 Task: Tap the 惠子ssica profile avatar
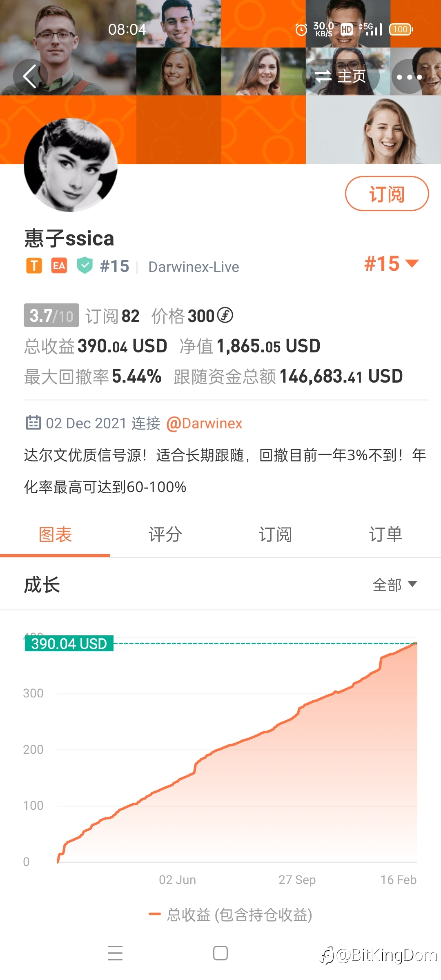[x=71, y=165]
